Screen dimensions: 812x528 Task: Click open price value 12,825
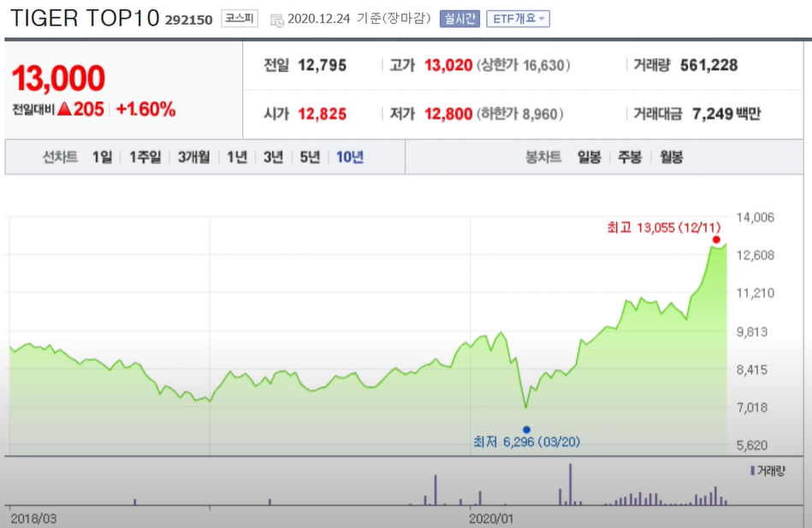[322, 114]
